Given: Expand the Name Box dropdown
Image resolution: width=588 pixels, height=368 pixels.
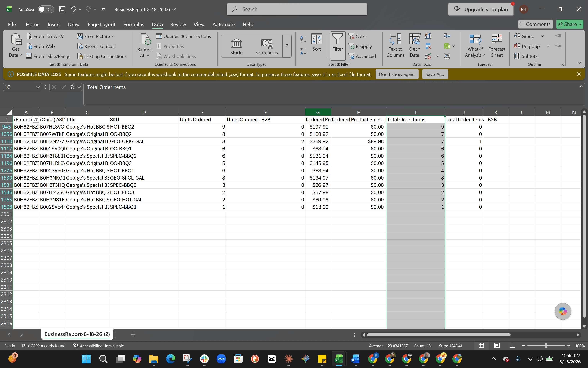Looking at the screenshot, I should pos(37,87).
